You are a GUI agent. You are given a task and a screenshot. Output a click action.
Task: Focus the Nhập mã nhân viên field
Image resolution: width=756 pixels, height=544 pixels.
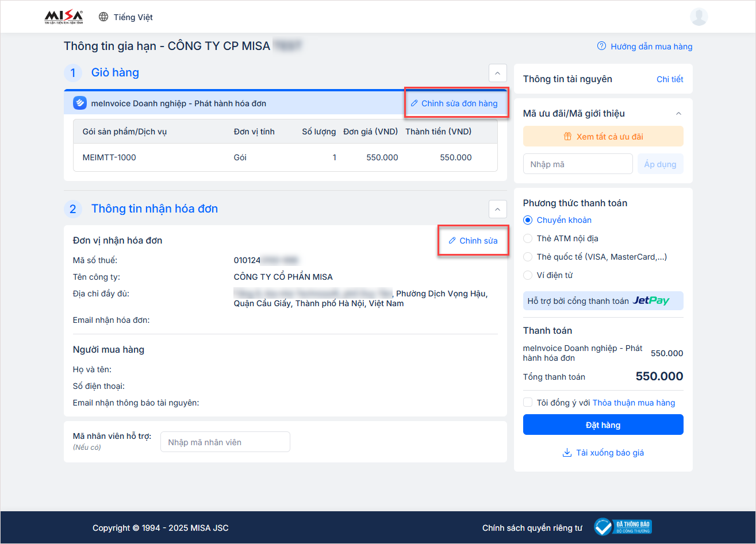pos(225,442)
